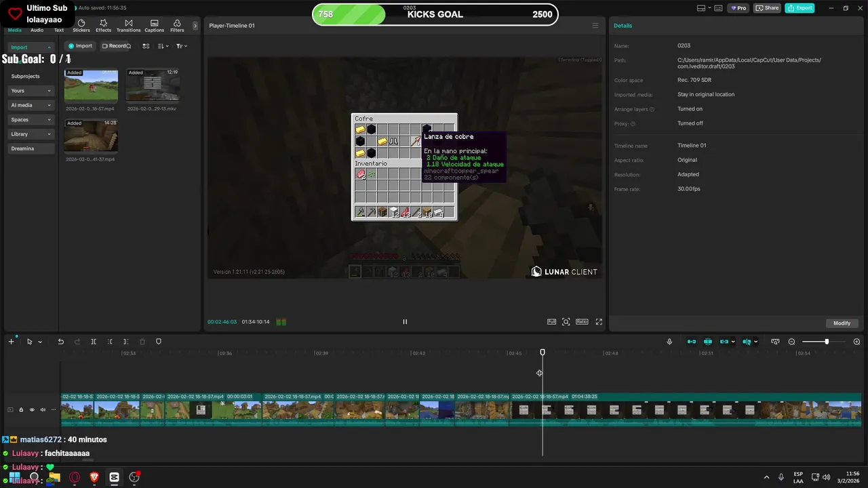868x488 pixels.
Task: Toggle the full-quality preview icon
Action: 552,322
